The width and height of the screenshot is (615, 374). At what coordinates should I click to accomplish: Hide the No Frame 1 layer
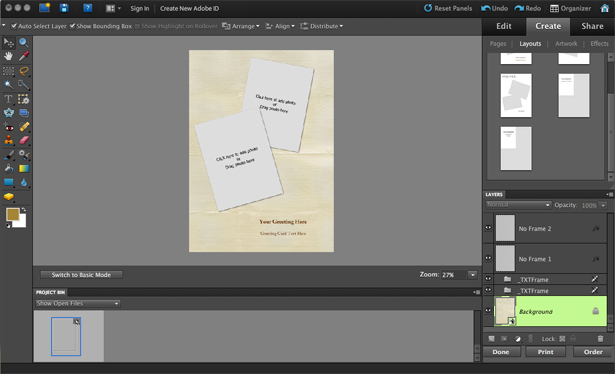pos(488,258)
